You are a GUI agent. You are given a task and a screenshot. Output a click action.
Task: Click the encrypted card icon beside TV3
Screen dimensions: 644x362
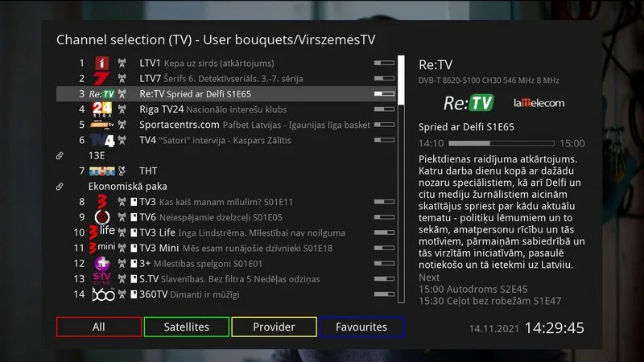click(x=134, y=202)
